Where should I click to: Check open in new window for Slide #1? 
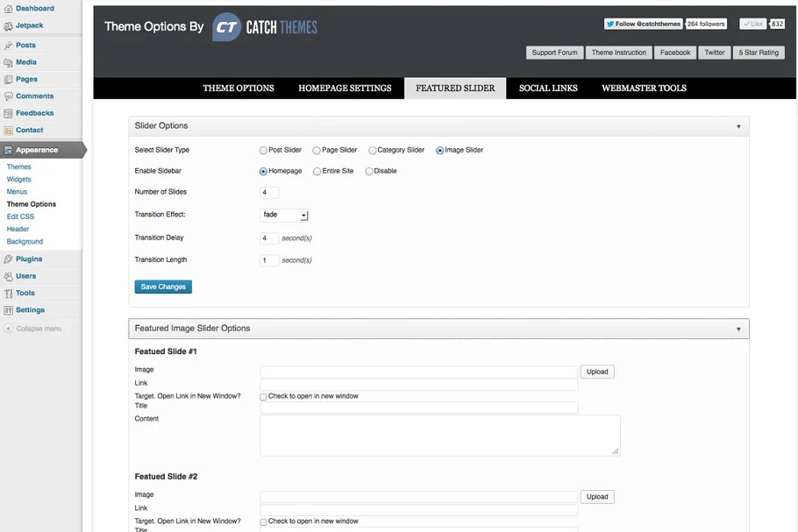263,397
